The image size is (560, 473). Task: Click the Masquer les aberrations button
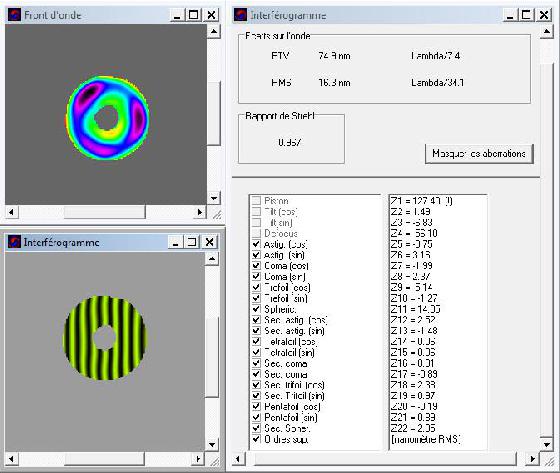tap(479, 154)
